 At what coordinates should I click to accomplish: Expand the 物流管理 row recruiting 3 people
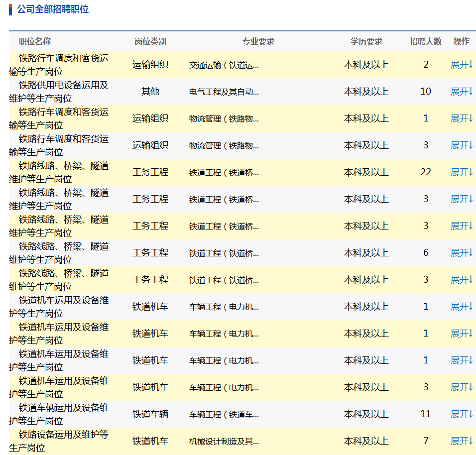click(x=461, y=145)
